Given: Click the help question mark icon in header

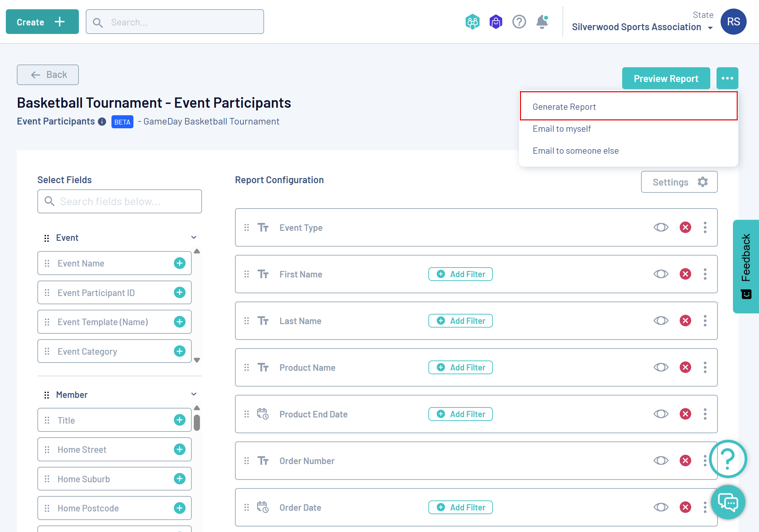Looking at the screenshot, I should [519, 22].
